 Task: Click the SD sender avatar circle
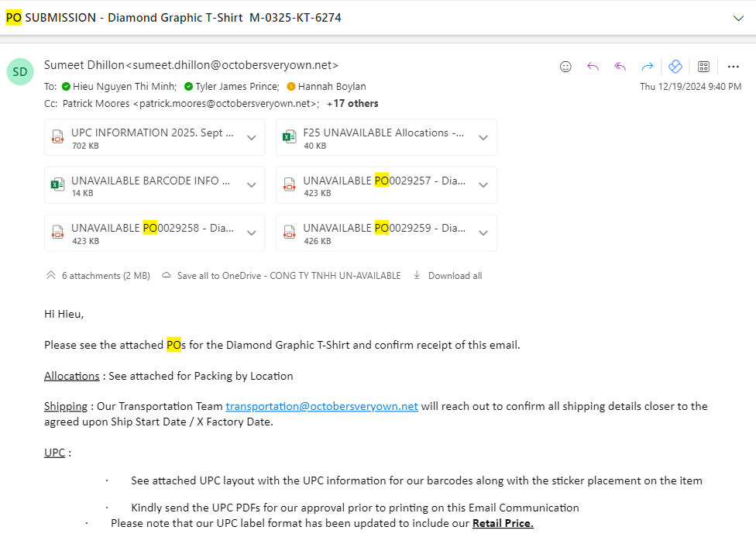pos(20,72)
